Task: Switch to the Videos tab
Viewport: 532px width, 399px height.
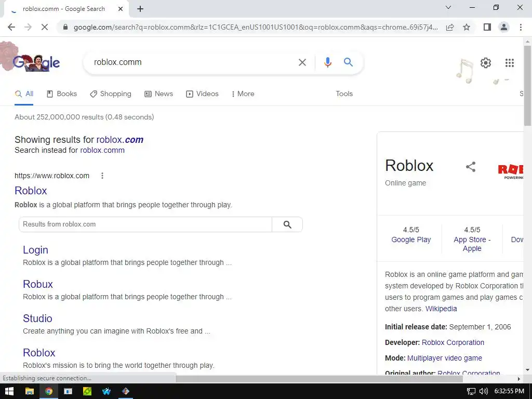Action: [202, 94]
